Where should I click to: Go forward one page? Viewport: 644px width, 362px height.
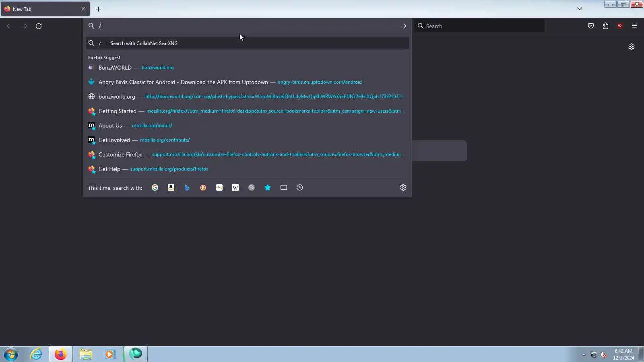24,26
